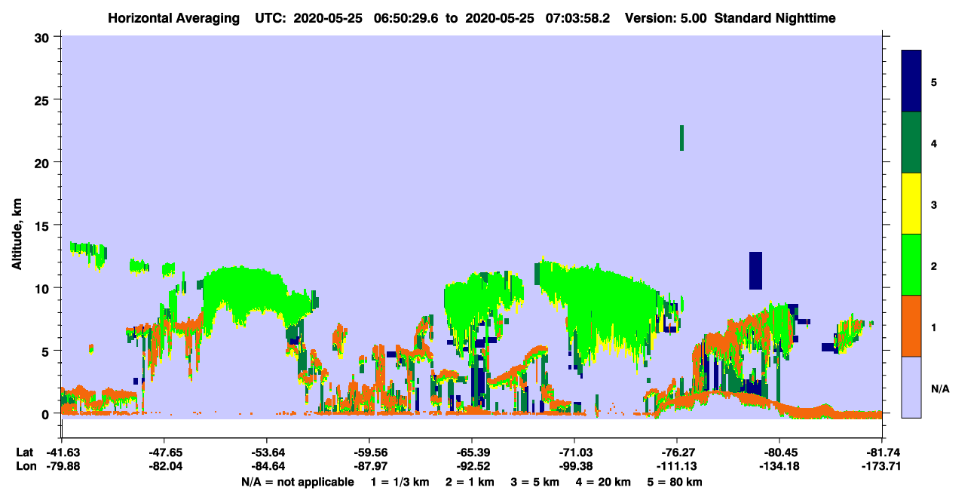This screenshot has height=503, width=980.
Task: Click the "Version: 5.00" text
Action: point(664,17)
